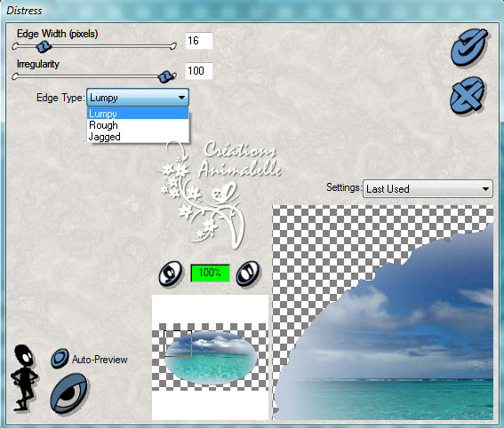The height and width of the screenshot is (428, 504).
Task: Click the large eye preview icon
Action: 68,393
